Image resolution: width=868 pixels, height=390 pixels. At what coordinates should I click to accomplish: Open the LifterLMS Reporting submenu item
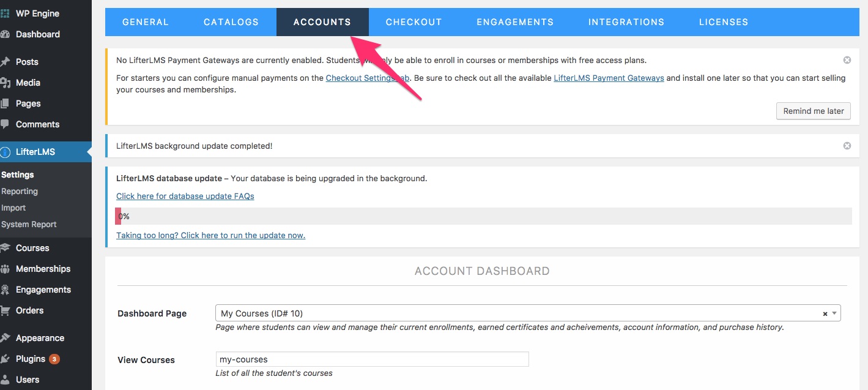click(x=20, y=191)
